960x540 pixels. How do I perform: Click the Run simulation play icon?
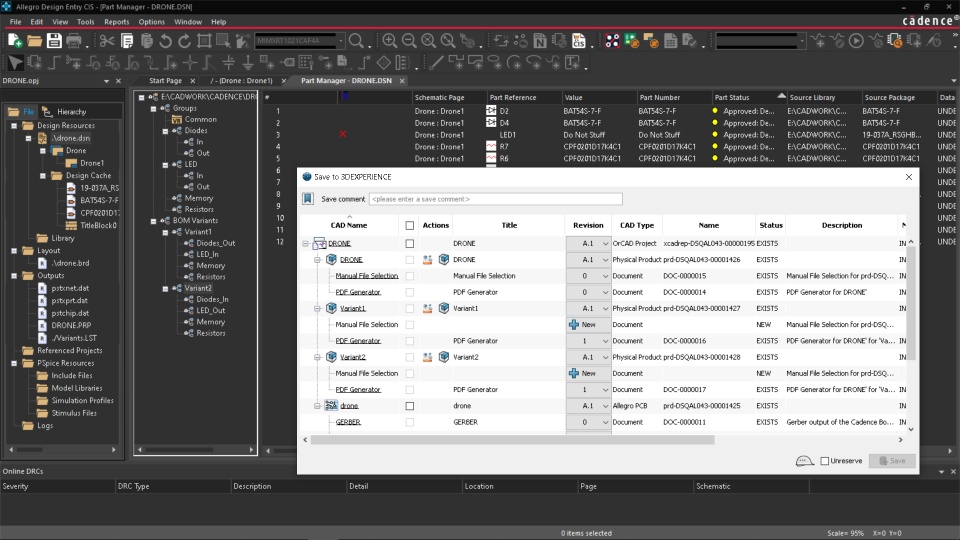pyautogui.click(x=857, y=41)
